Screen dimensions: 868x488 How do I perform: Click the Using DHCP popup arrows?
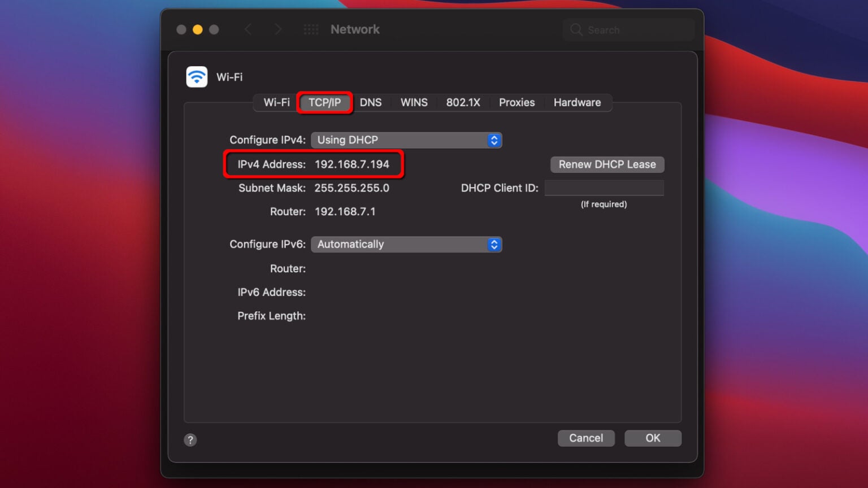click(494, 140)
